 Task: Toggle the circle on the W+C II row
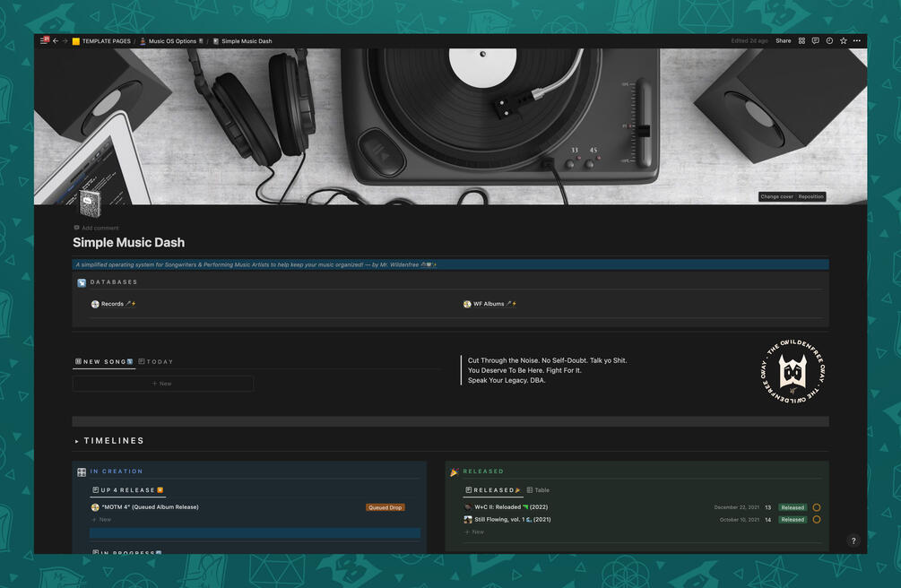817,507
